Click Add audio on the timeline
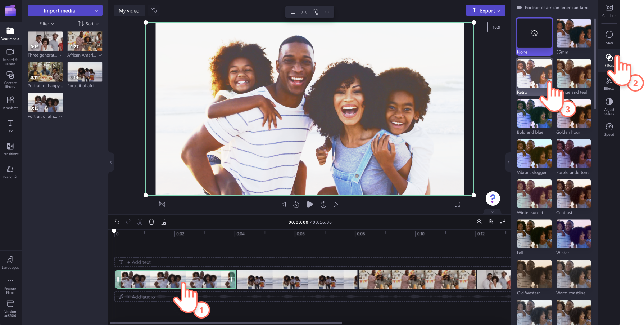 coord(141,297)
